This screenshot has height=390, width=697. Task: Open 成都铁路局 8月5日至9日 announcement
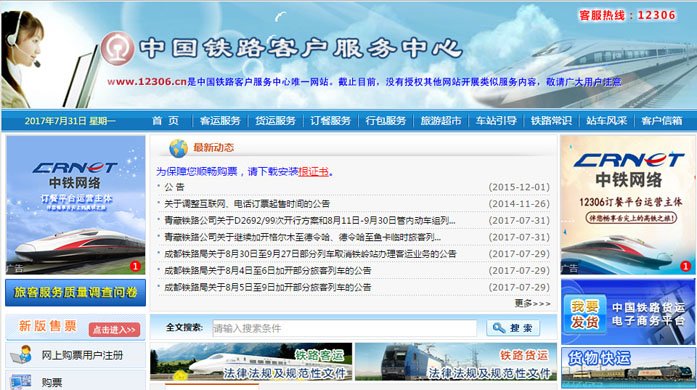(268, 287)
